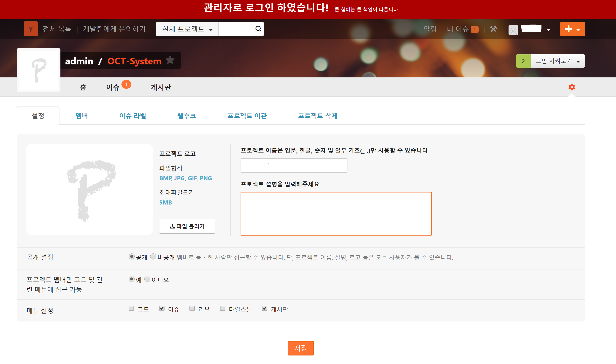Open the 현재 프로젝트 dropdown
The height and width of the screenshot is (364, 616).
(187, 29)
